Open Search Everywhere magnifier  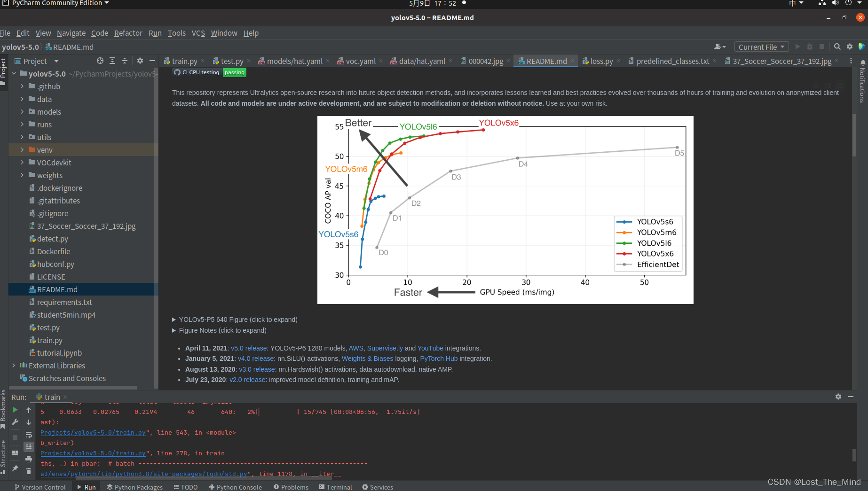click(837, 47)
